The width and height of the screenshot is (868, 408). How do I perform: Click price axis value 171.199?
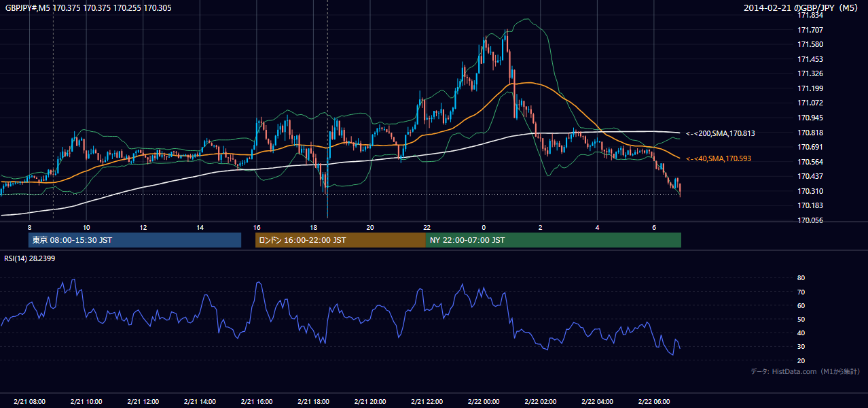810,88
